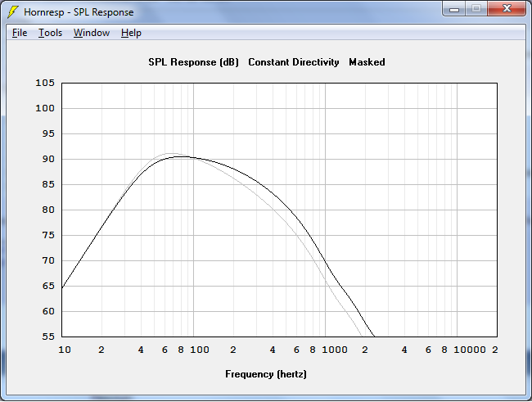Minimize the Hornresp SPL Response window
This screenshot has height=402, width=532.
[454, 9]
